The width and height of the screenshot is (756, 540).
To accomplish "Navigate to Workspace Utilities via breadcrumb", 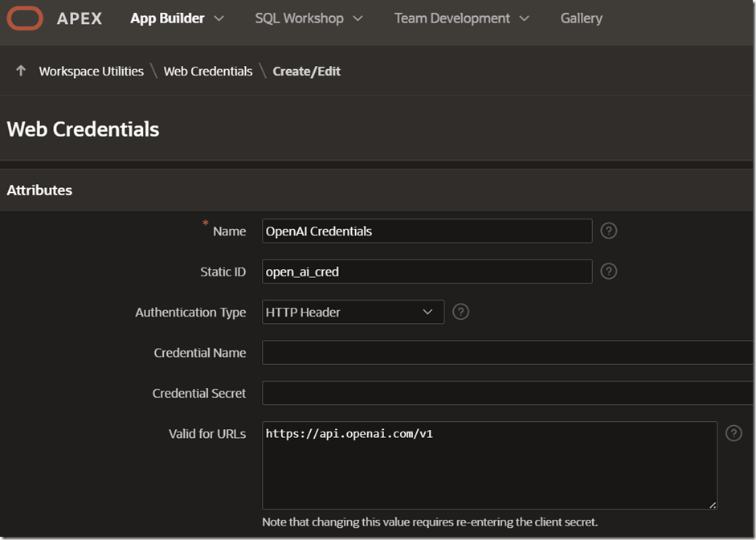I will [91, 71].
